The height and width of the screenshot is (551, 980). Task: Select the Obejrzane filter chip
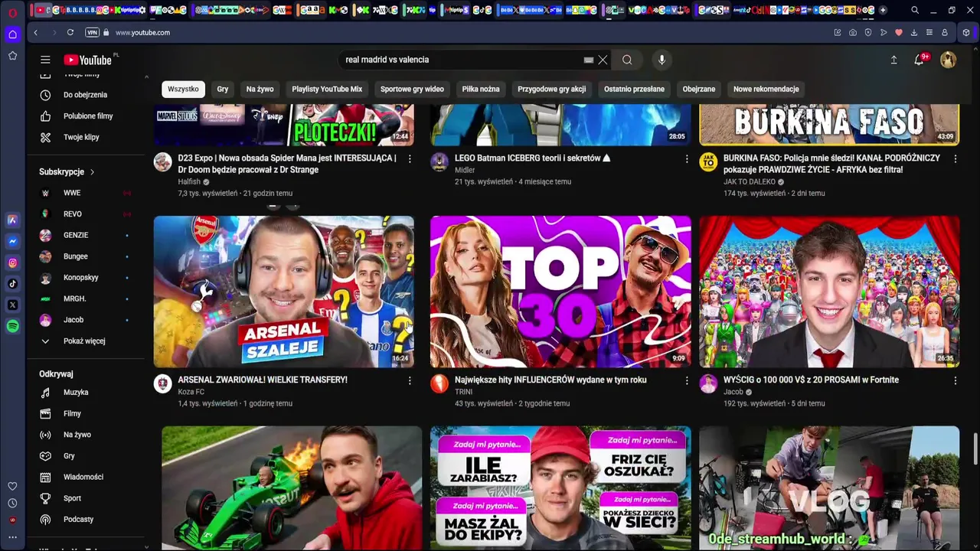point(699,89)
